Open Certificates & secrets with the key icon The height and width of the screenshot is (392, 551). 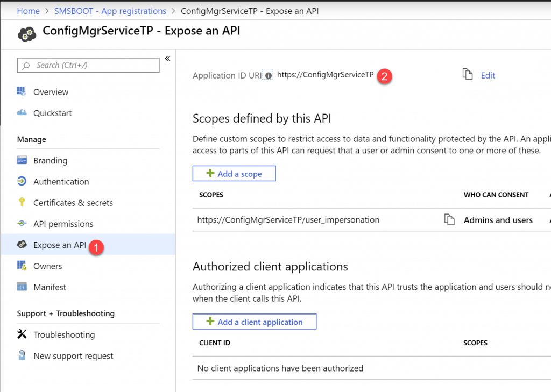(x=22, y=203)
